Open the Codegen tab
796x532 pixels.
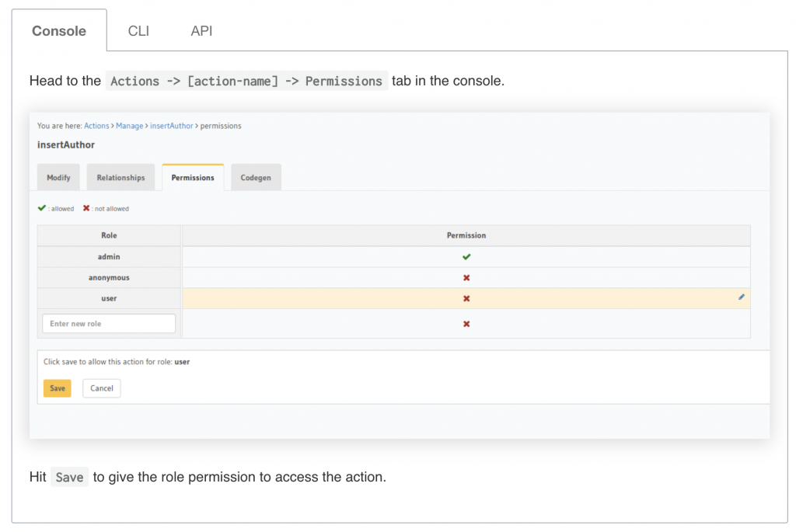click(256, 178)
